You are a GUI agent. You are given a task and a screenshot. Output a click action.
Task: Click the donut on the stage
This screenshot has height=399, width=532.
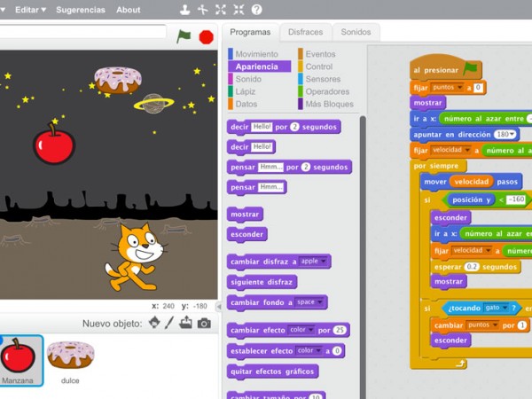click(118, 80)
